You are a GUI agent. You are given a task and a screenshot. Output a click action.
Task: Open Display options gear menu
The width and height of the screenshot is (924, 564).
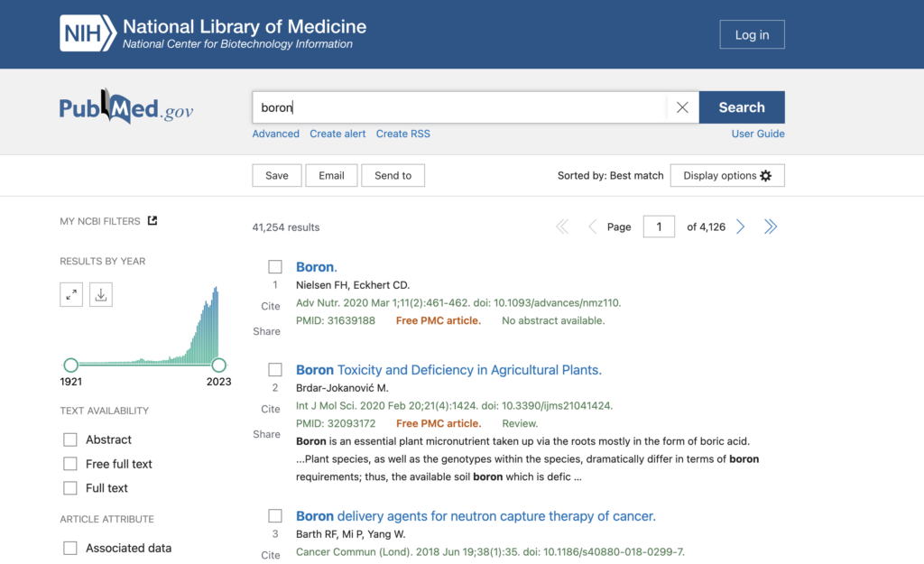click(727, 176)
